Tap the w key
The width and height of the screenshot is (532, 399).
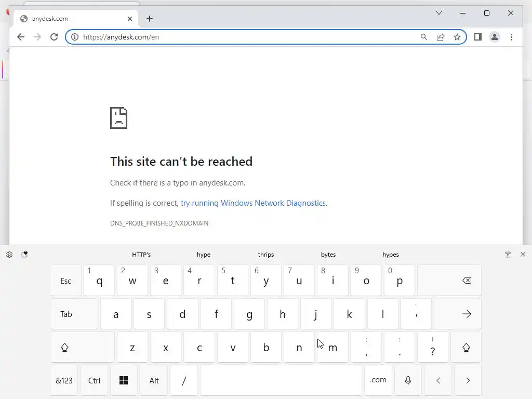click(132, 281)
